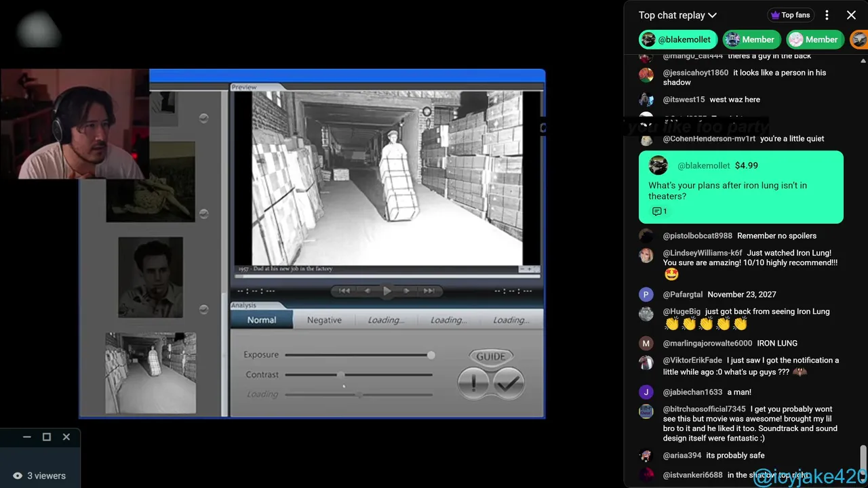Click the second Loading... analysis tab
The width and height of the screenshot is (868, 488).
448,320
